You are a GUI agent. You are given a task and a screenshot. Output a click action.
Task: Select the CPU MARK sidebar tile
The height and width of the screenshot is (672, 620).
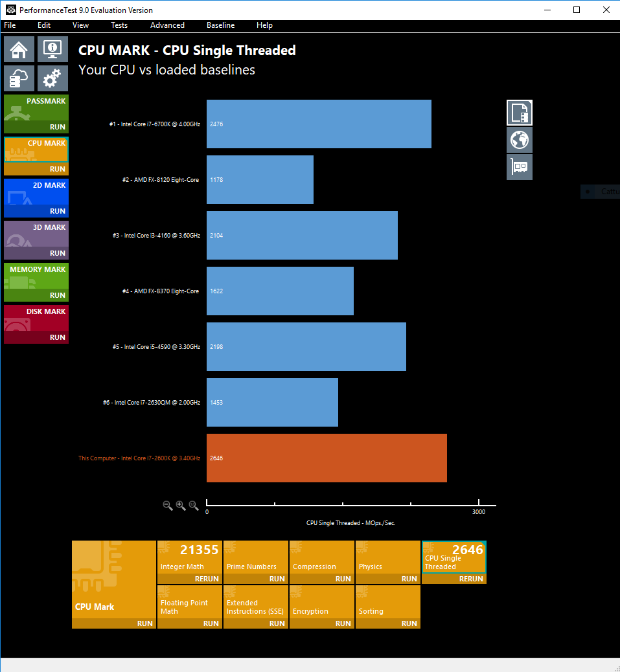click(x=36, y=150)
